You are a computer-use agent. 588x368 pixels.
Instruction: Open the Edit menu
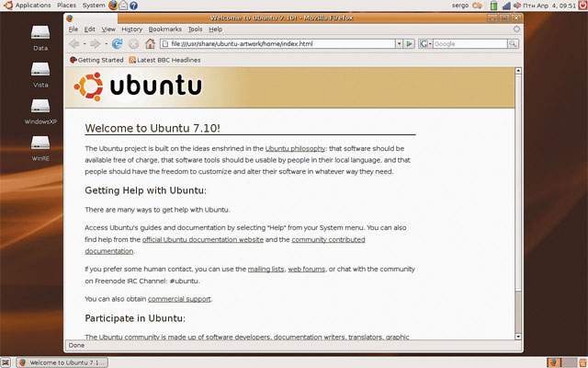(x=89, y=29)
